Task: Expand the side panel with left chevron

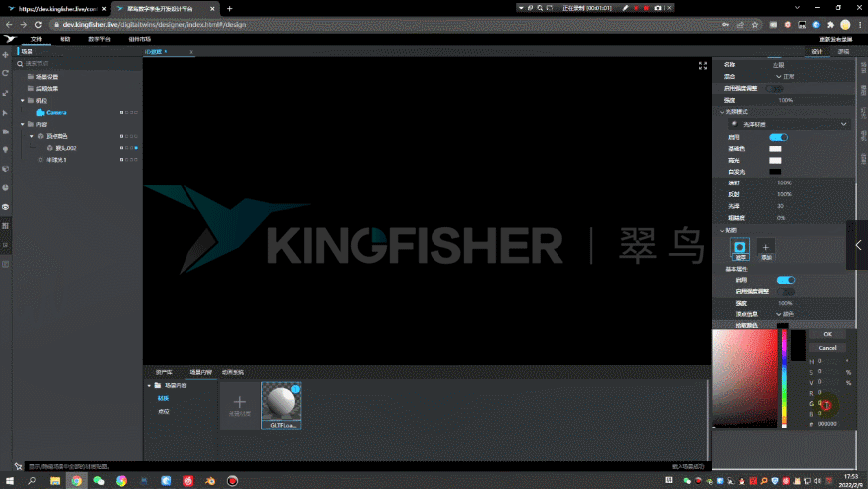Action: [x=858, y=245]
